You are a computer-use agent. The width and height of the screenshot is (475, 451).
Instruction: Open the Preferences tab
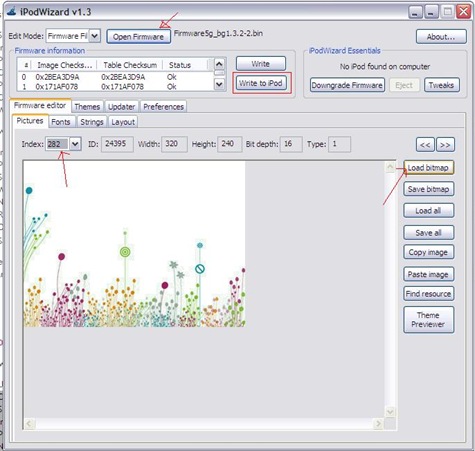coord(163,107)
